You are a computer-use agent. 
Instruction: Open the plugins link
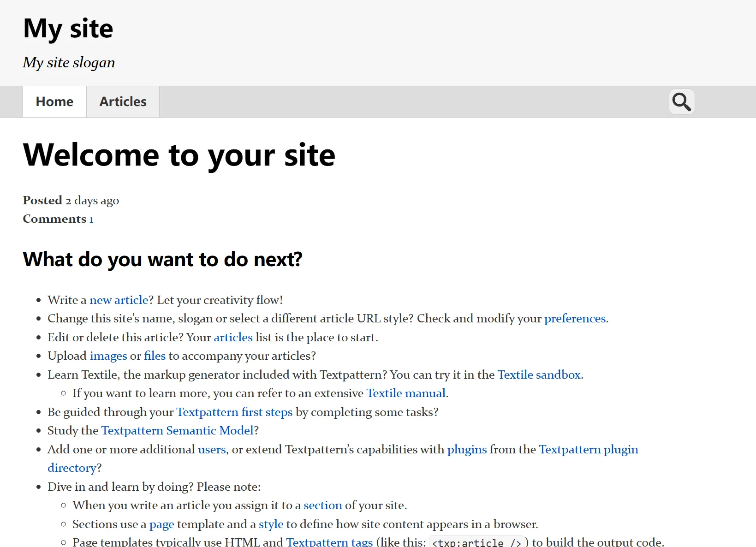[x=467, y=450]
